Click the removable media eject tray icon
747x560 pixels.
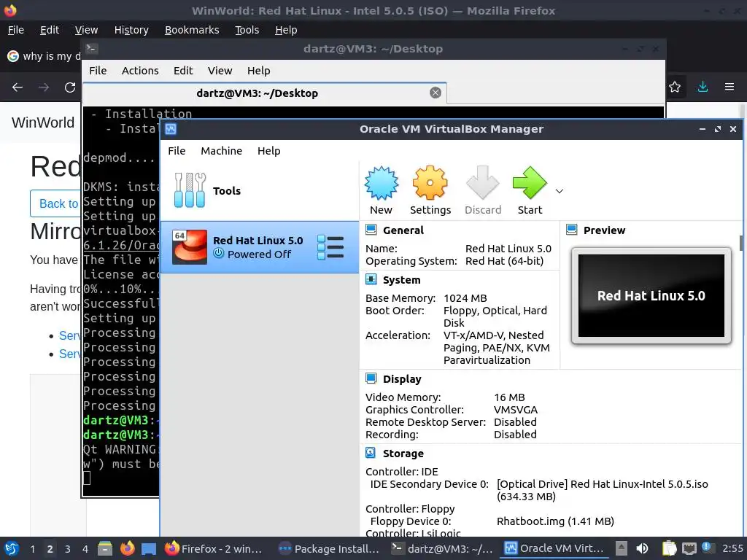coord(622,548)
